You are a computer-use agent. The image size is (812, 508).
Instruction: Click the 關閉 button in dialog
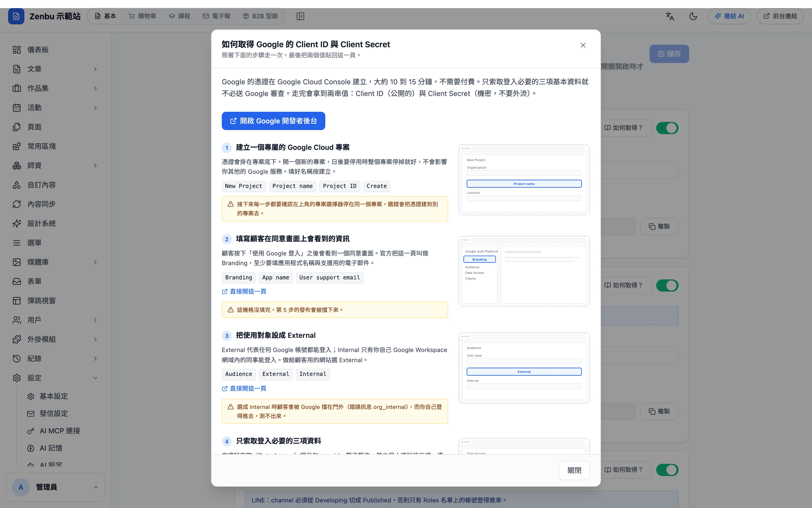pos(574,470)
